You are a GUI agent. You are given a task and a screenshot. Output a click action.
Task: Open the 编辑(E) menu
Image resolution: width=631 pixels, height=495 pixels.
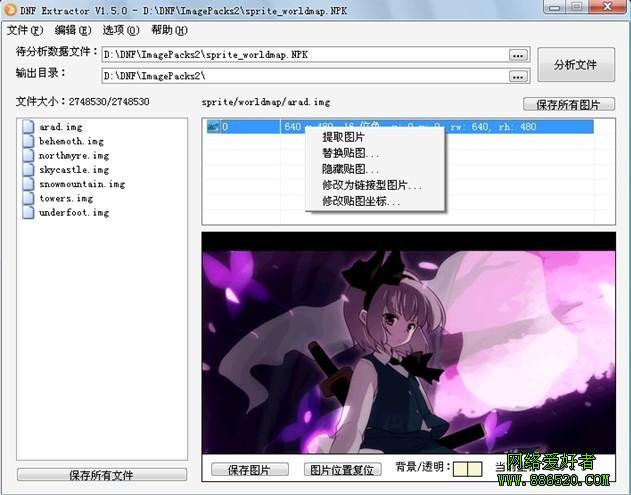(73, 30)
